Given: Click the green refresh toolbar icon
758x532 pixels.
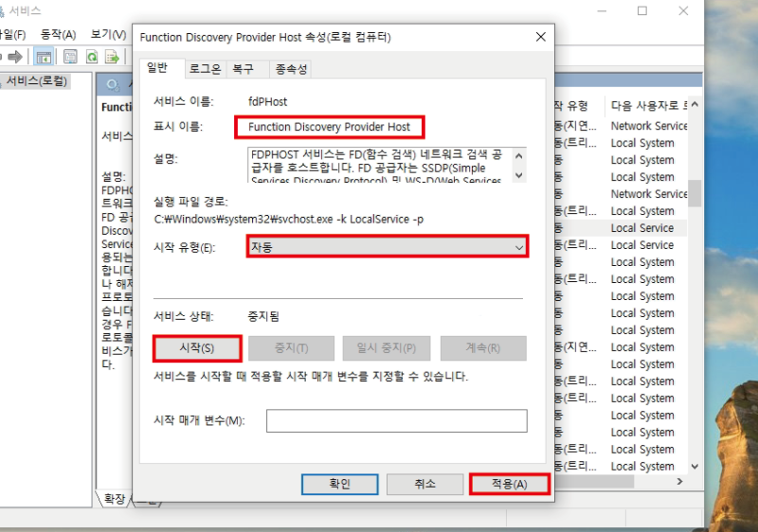Looking at the screenshot, I should (92, 57).
